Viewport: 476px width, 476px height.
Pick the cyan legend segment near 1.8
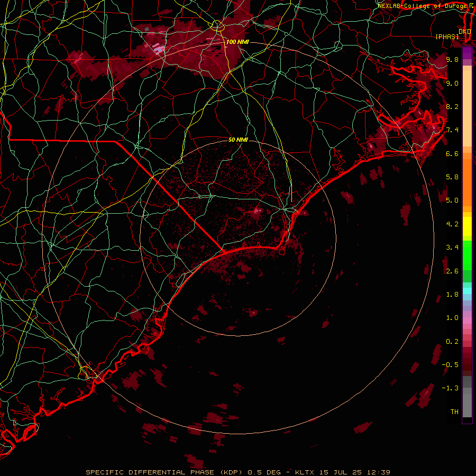click(x=467, y=291)
